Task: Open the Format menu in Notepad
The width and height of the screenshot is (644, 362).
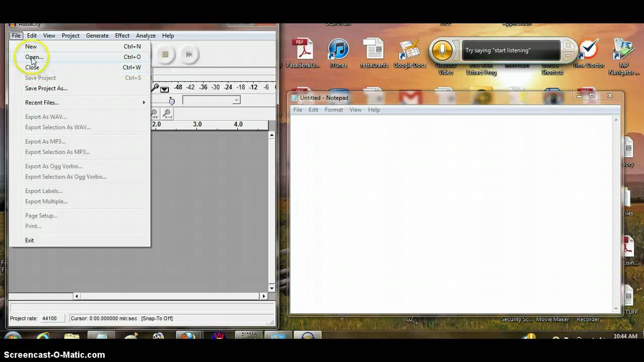Action: 334,110
